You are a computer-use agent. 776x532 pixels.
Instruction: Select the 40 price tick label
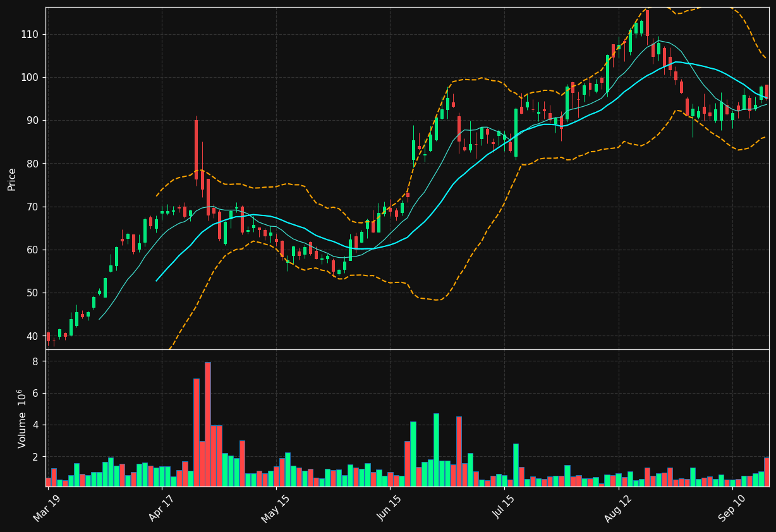coord(33,336)
